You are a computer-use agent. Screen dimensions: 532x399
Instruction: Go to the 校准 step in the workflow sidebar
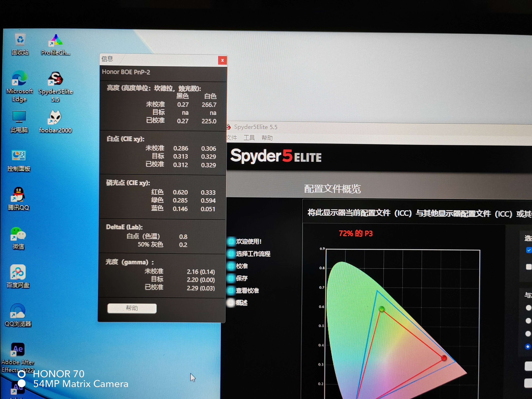coord(241,266)
